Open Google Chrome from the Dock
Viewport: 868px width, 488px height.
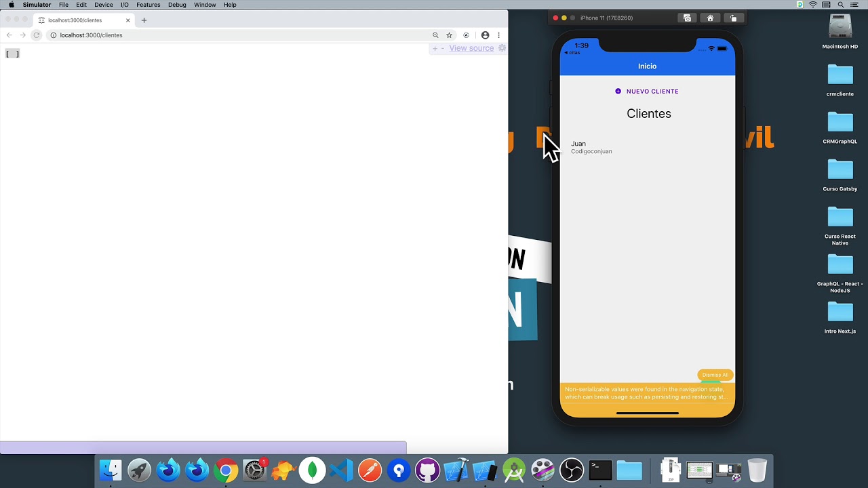tap(226, 470)
